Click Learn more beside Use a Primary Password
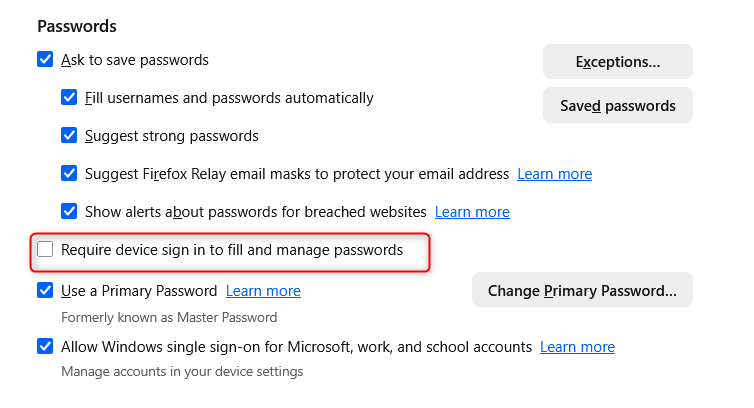Viewport: 754px width, 408px height. pyautogui.click(x=263, y=292)
